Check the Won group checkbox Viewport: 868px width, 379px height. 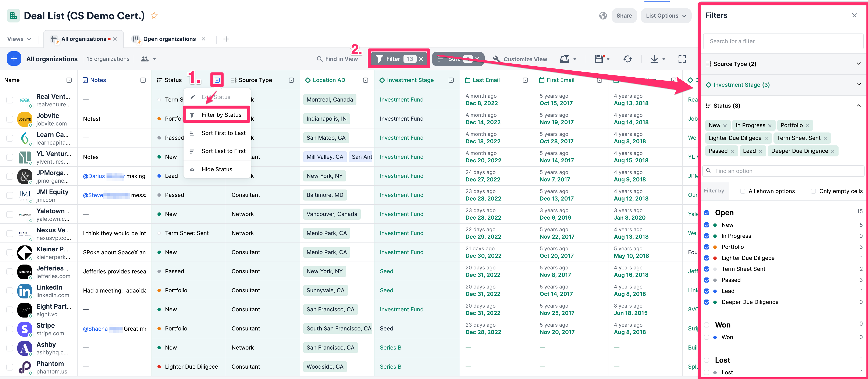[707, 325]
